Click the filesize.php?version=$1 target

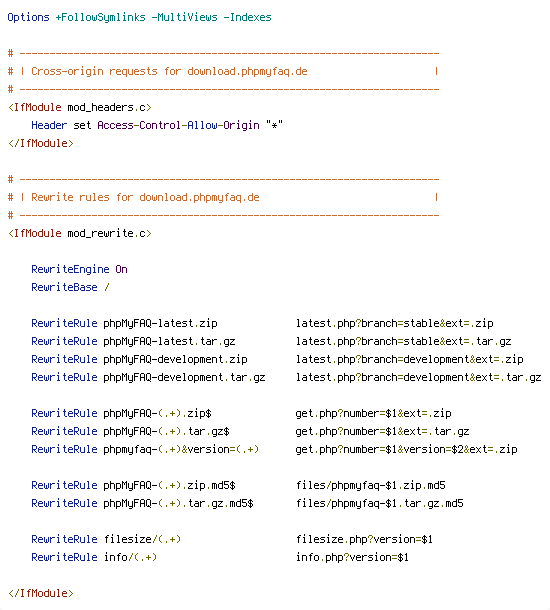(x=364, y=540)
